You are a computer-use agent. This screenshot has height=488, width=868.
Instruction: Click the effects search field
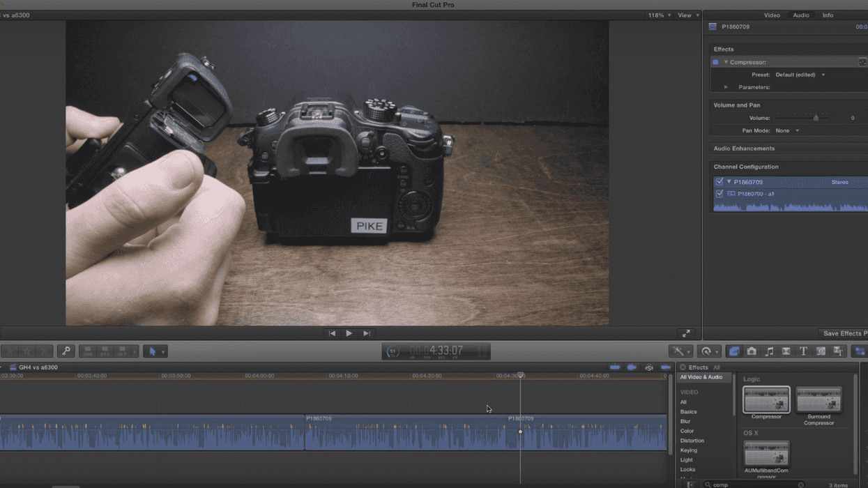tap(754, 485)
